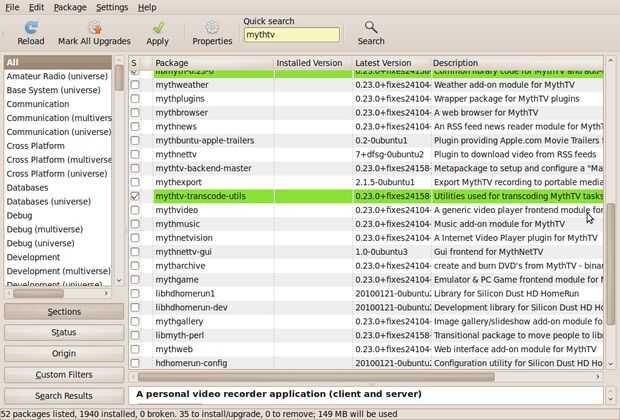Open the Edit menu
The image size is (620, 420).
(x=36, y=7)
